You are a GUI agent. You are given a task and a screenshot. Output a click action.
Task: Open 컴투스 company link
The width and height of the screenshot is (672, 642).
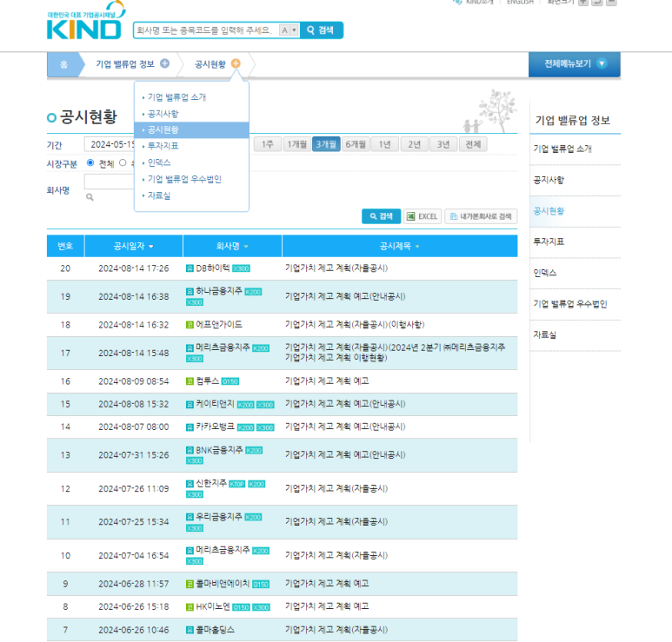coord(207,381)
